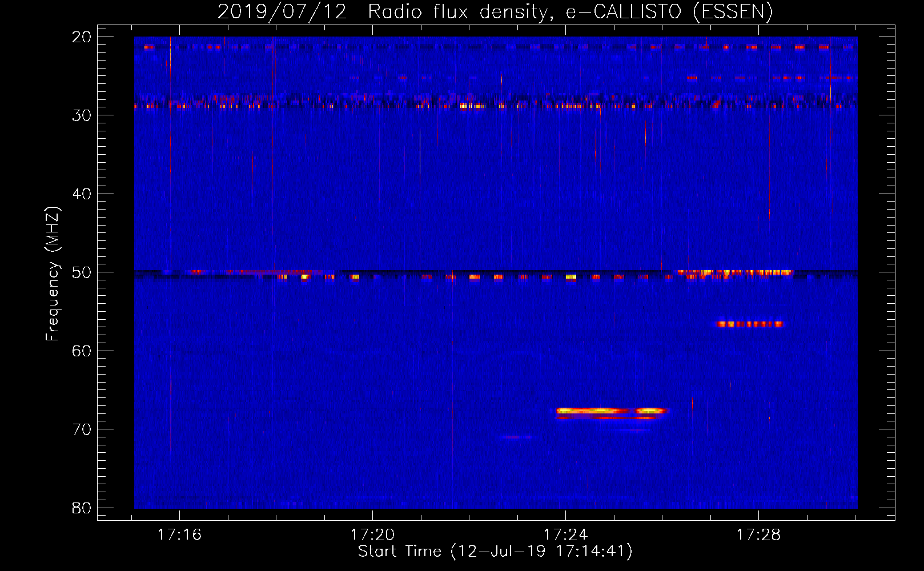Click the date "2019/07/12" in the title

coord(282,12)
